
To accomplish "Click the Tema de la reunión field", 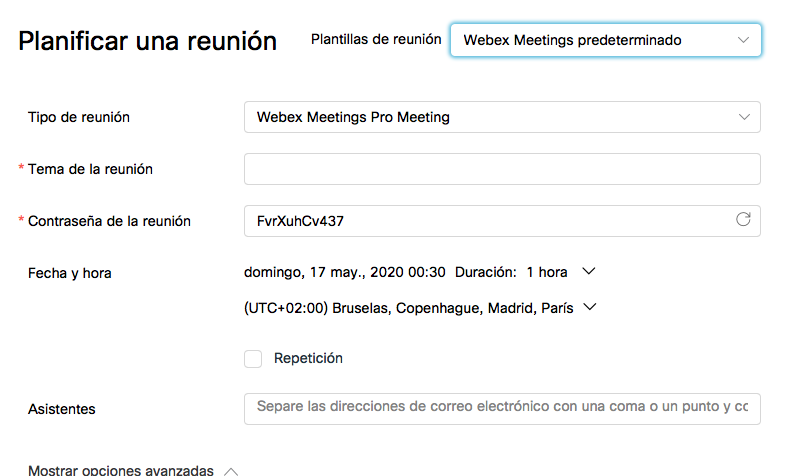I will click(x=502, y=169).
